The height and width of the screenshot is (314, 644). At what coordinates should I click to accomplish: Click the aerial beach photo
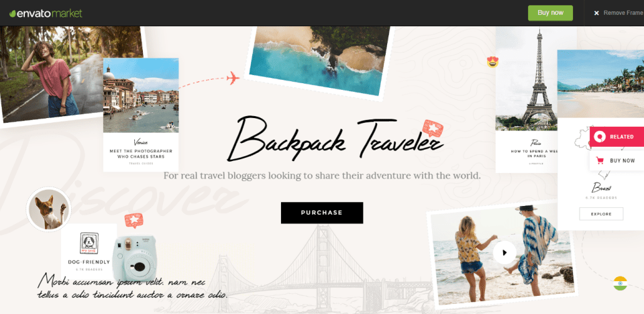pyautogui.click(x=319, y=58)
